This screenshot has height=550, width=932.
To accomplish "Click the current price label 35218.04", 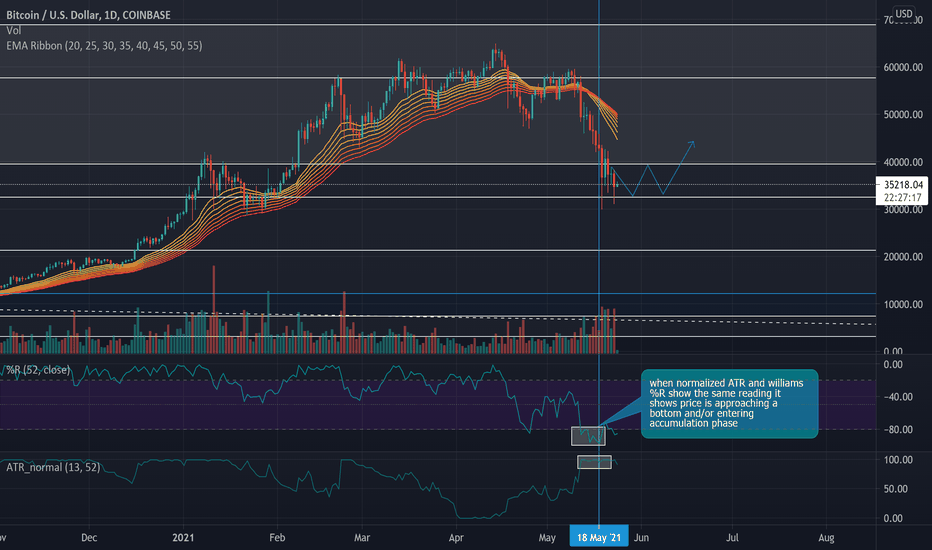I will [x=903, y=185].
